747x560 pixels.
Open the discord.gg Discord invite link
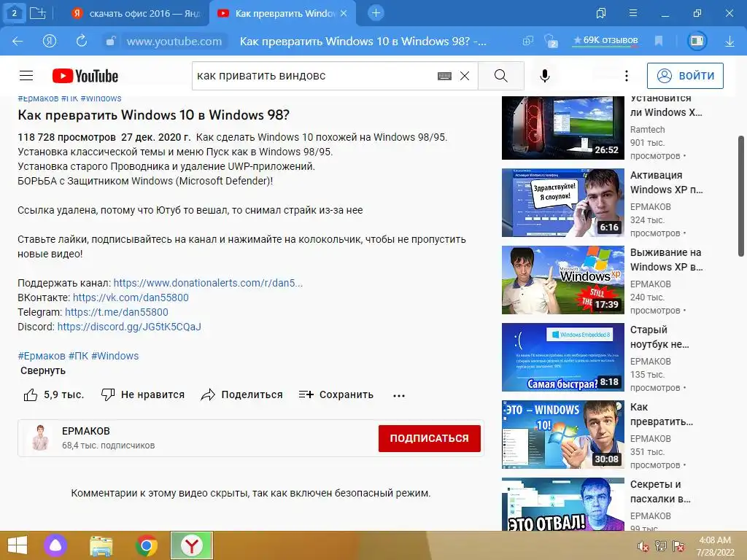[x=129, y=327]
